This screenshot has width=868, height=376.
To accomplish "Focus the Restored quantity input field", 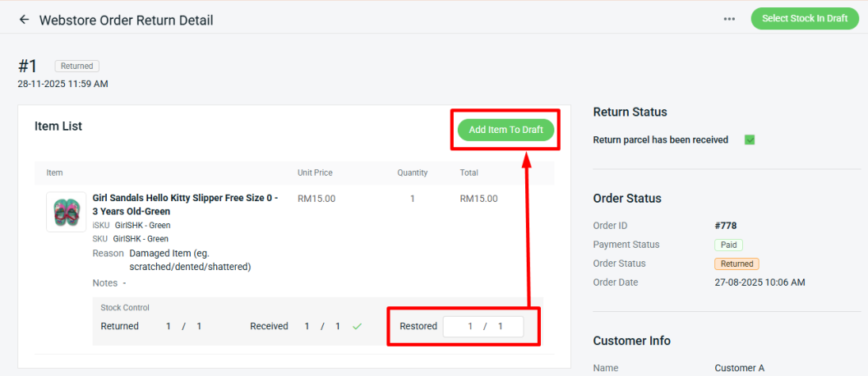I will [x=483, y=326].
